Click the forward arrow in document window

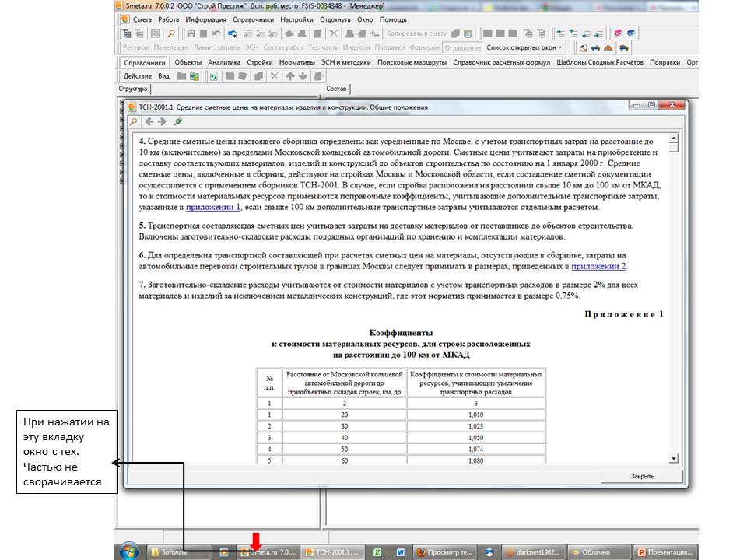[x=162, y=121]
